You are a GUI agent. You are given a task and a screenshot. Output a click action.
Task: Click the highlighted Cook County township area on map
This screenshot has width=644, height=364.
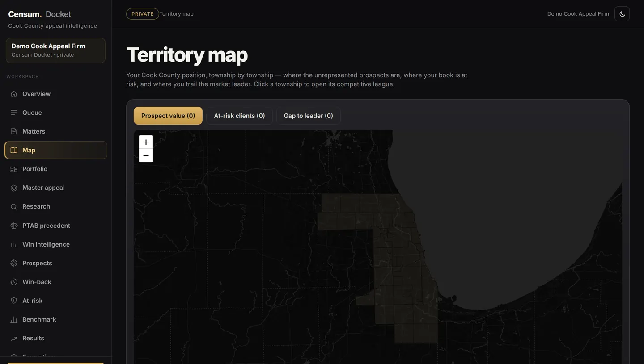tap(398, 268)
